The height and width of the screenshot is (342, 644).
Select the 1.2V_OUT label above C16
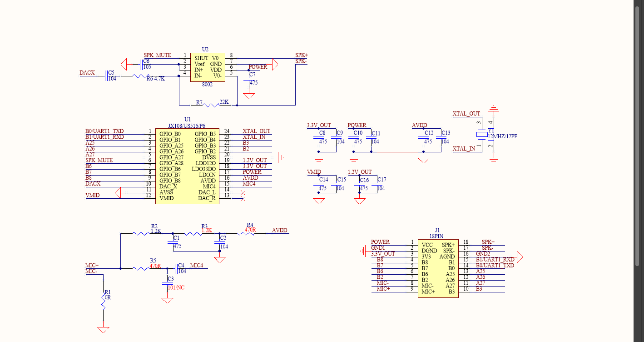click(x=359, y=172)
